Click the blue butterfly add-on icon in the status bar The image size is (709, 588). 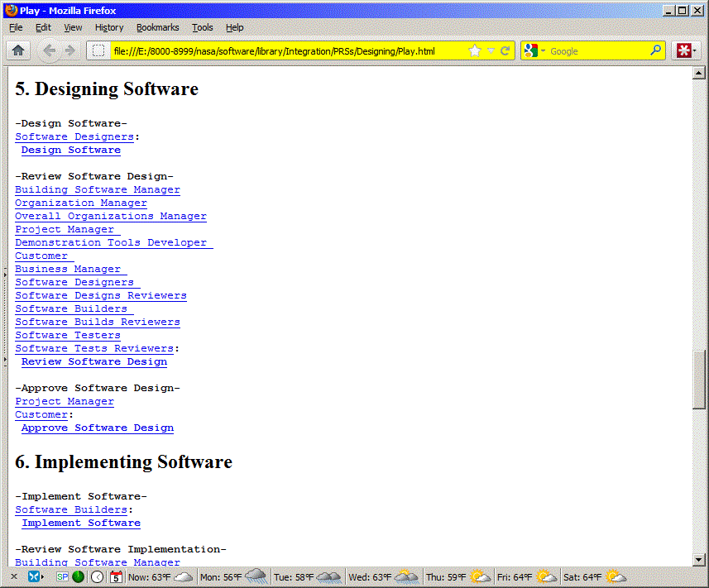(33, 576)
